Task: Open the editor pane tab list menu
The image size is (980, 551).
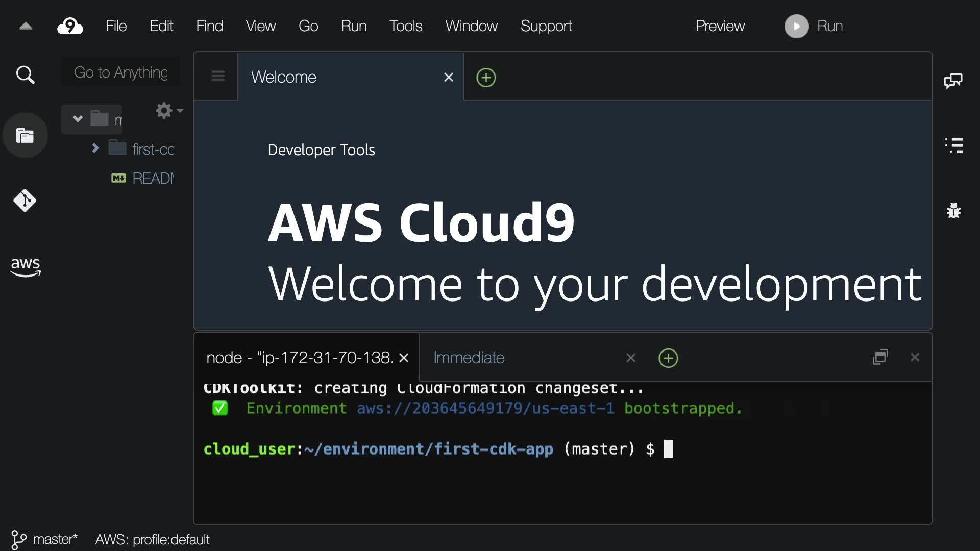Action: click(x=218, y=77)
